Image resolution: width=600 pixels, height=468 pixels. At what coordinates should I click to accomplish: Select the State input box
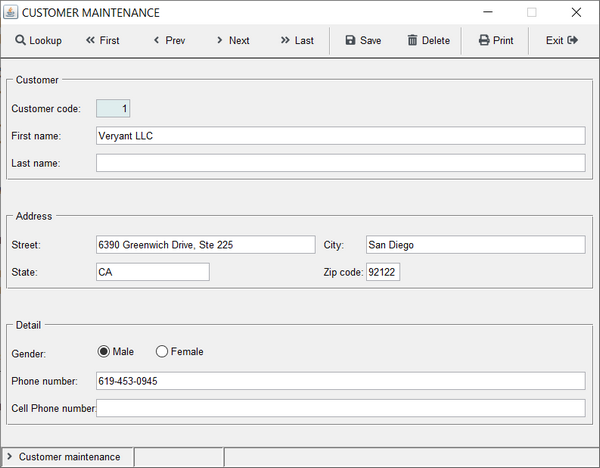point(152,272)
